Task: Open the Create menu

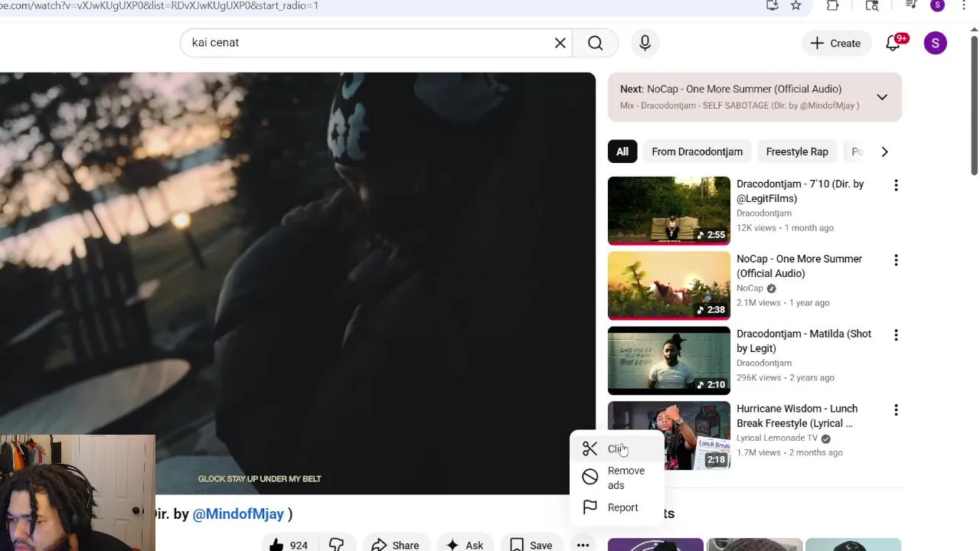Action: 835,43
